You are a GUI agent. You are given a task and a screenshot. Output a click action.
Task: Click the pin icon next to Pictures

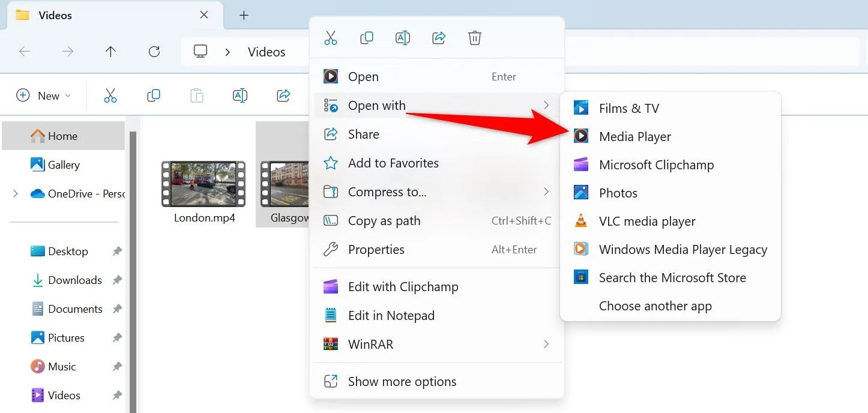tap(117, 338)
